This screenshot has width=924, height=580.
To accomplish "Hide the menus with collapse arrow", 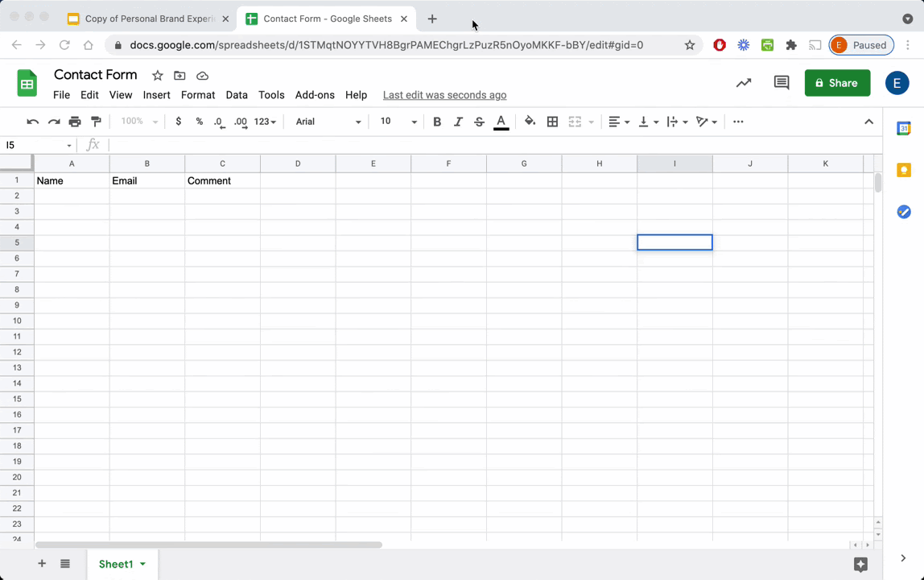I will coord(868,122).
